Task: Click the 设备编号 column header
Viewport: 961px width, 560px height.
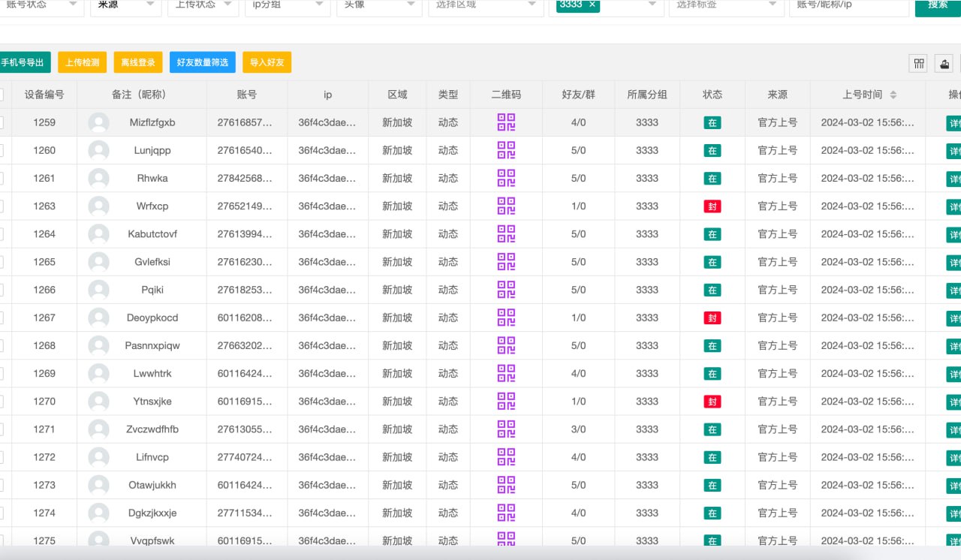Action: click(x=44, y=95)
